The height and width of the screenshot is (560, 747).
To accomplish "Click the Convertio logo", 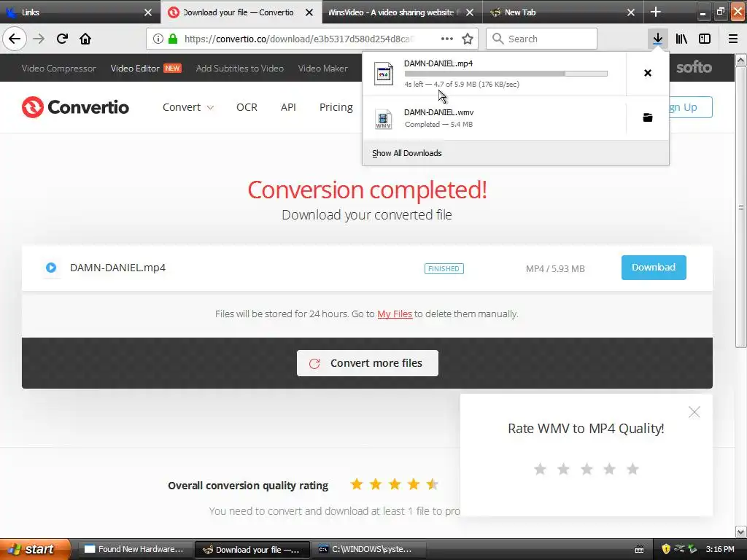I will (x=75, y=107).
